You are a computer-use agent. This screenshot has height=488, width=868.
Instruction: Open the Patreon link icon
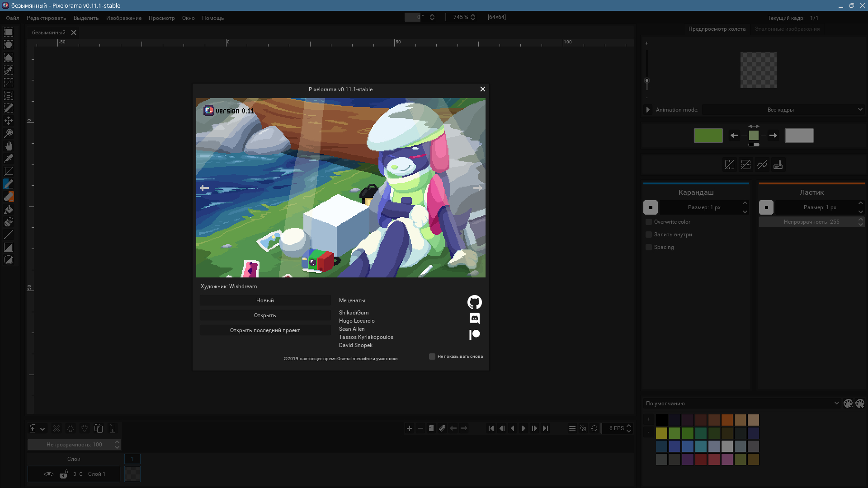click(475, 334)
